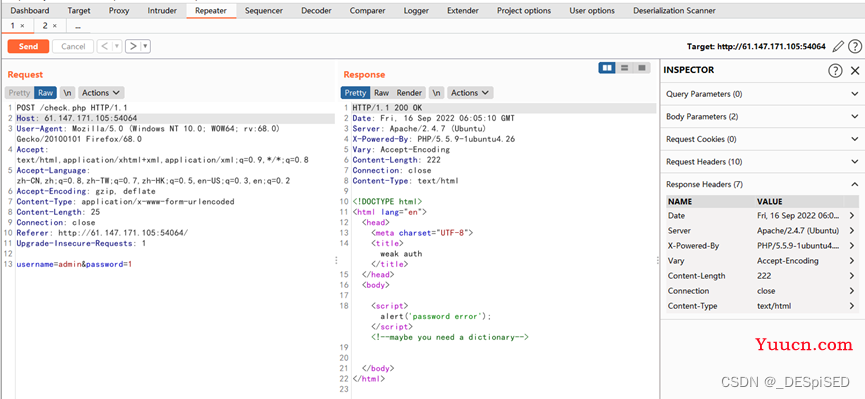The width and height of the screenshot is (865, 399).
Task: Click the 'maybe you need a dictionary' comment
Action: coord(450,337)
